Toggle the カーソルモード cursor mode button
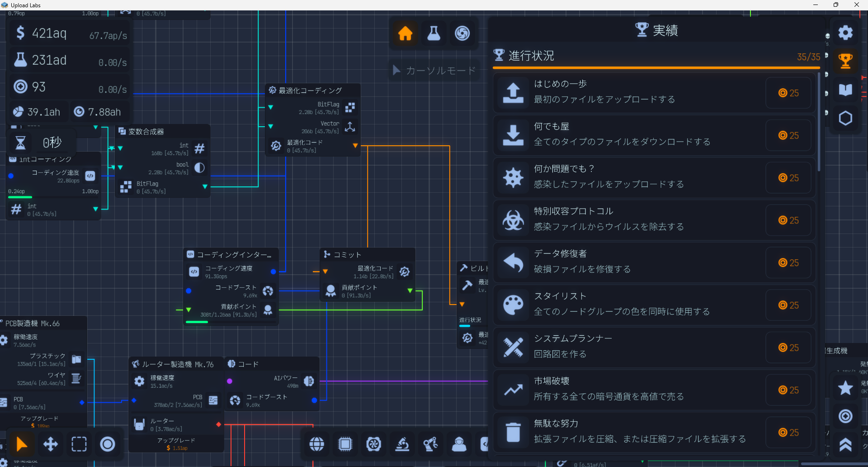This screenshot has width=868, height=467. point(434,71)
